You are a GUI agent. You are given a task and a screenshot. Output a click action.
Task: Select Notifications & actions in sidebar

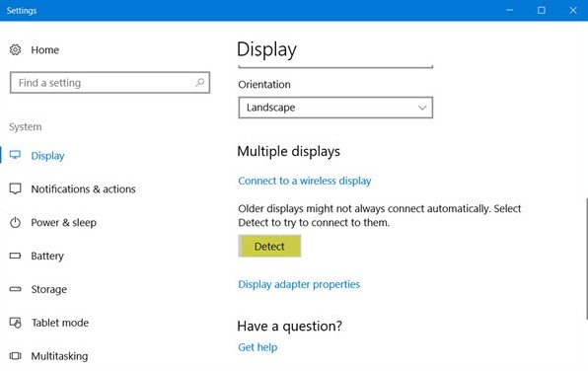(83, 189)
